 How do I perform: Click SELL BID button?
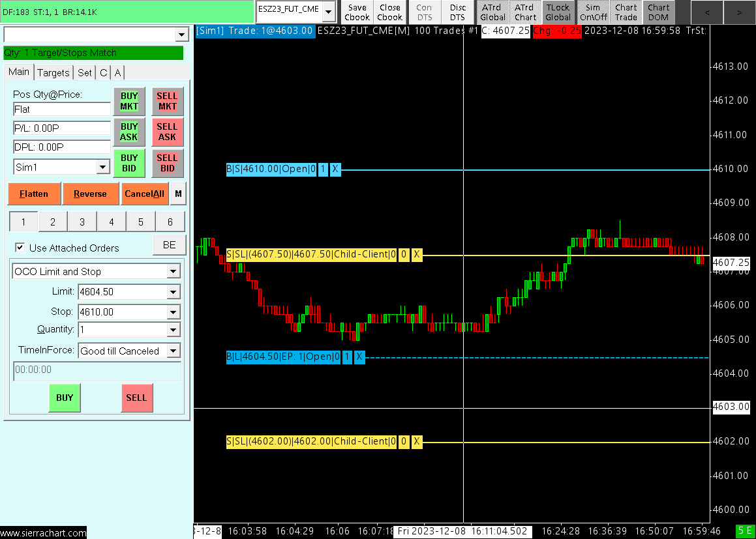tap(167, 164)
